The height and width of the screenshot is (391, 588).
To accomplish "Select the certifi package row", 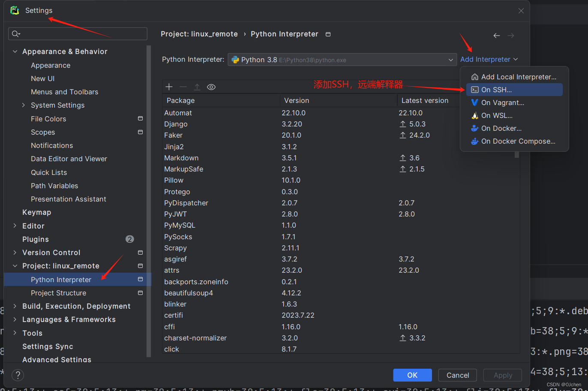I will tap(341, 315).
